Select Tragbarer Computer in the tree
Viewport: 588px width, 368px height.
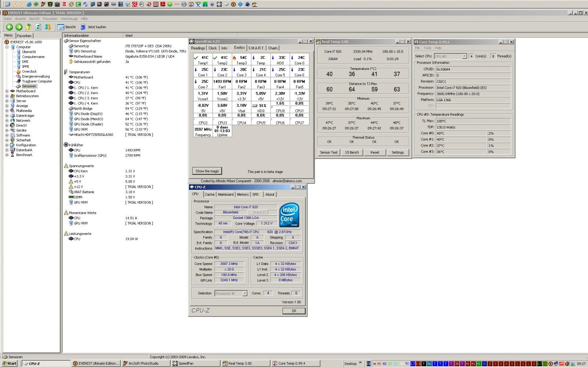[x=37, y=81]
